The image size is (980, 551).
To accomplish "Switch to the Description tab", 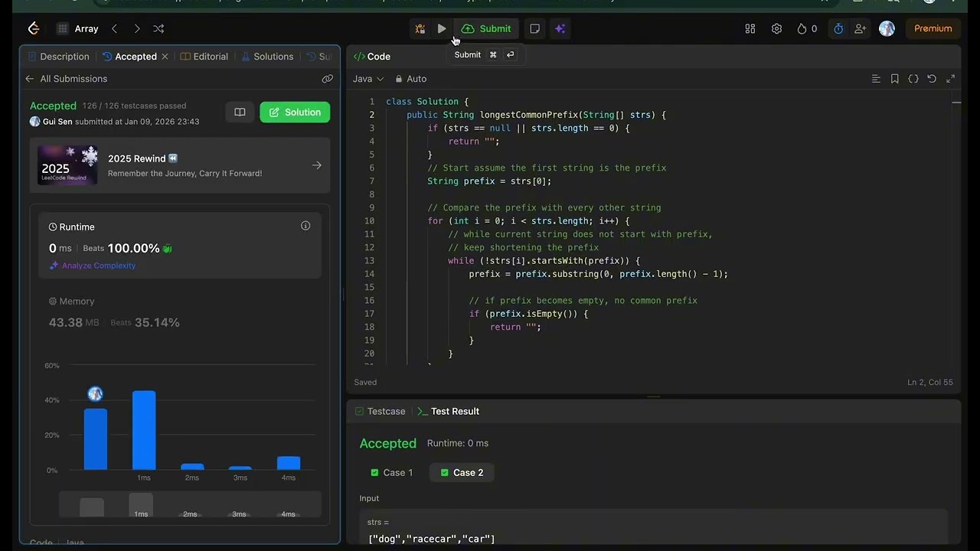I will [x=58, y=57].
